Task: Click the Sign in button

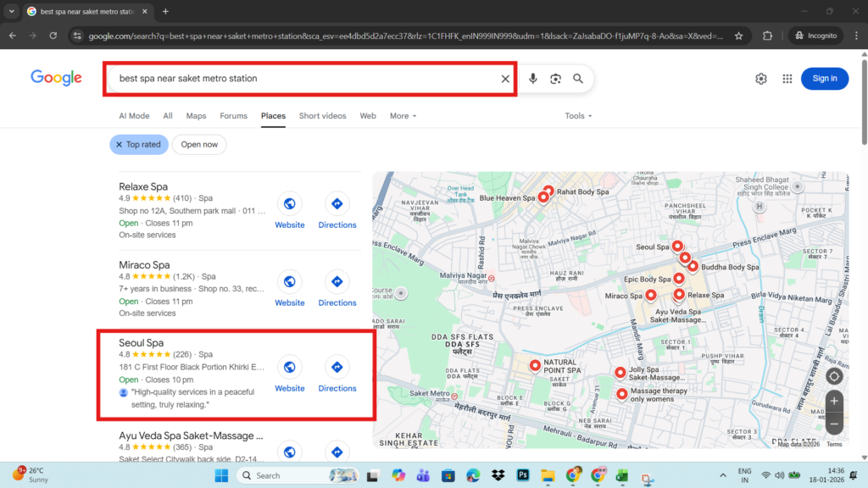Action: 824,78
